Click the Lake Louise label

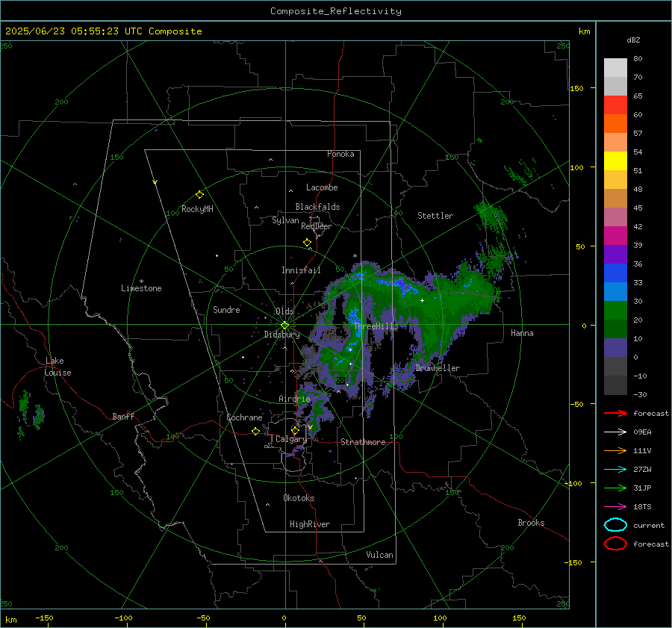click(58, 367)
